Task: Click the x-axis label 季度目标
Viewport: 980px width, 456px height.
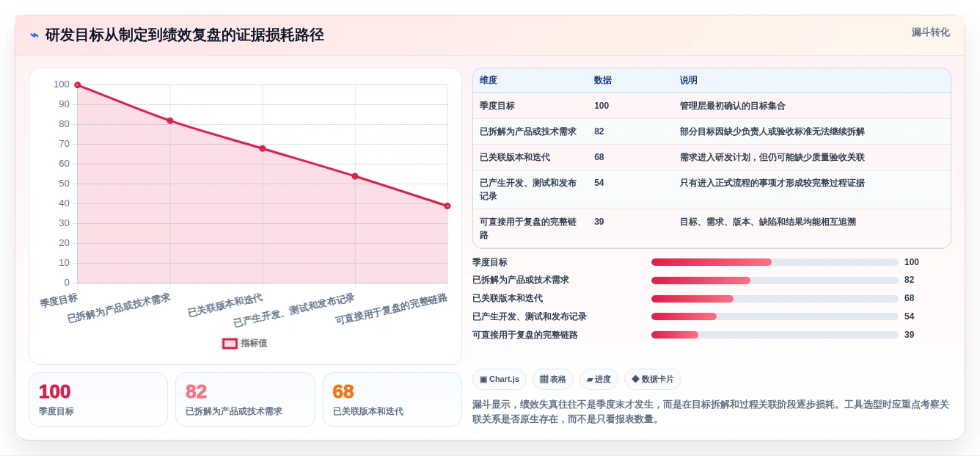Action: (59, 300)
